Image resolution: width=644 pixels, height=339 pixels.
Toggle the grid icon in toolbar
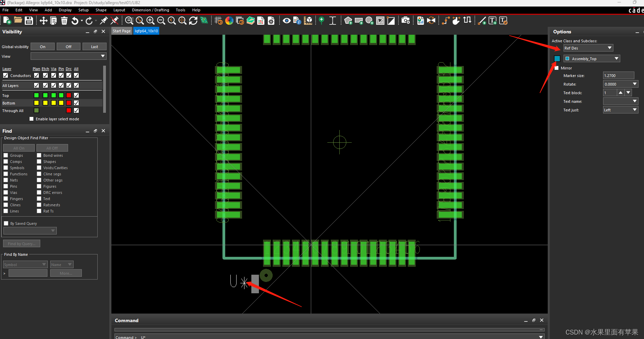(x=218, y=21)
